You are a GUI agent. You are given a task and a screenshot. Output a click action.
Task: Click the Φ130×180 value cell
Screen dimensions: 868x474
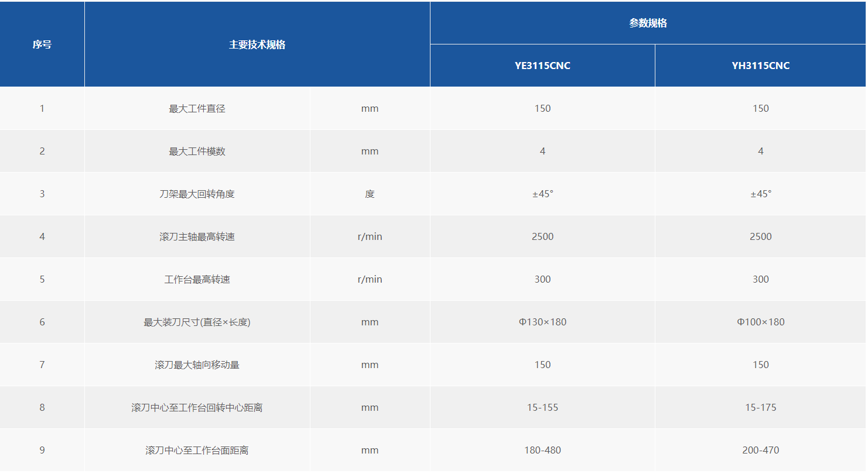point(542,322)
